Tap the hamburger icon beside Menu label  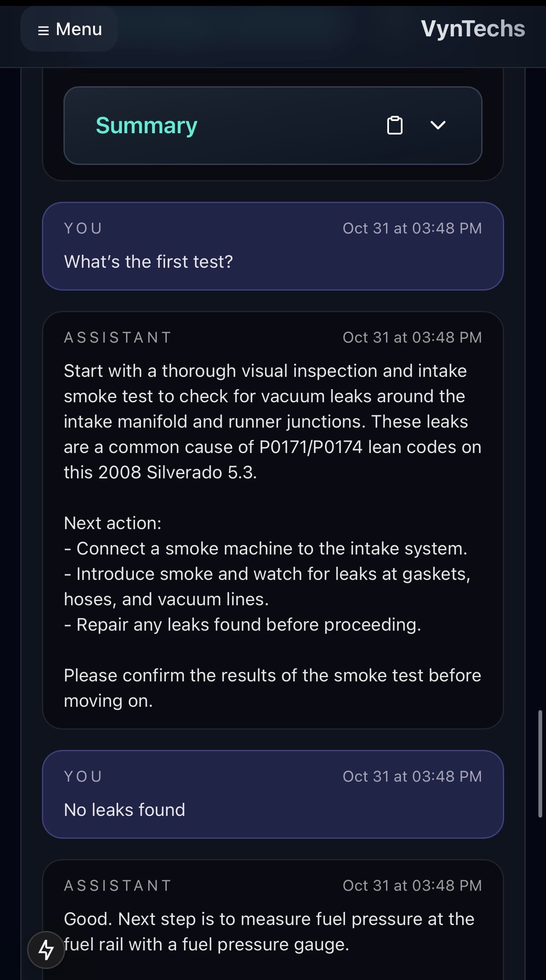coord(44,29)
